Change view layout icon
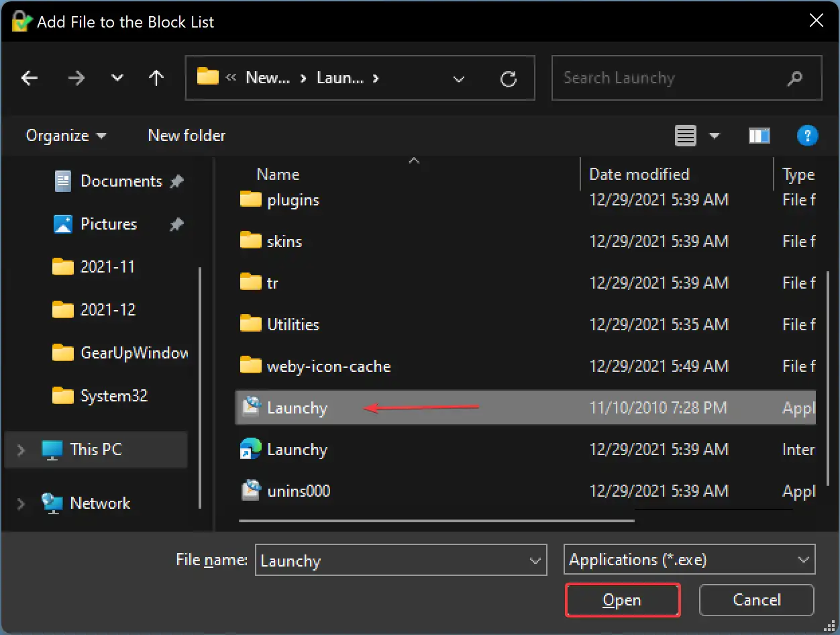 click(x=685, y=136)
